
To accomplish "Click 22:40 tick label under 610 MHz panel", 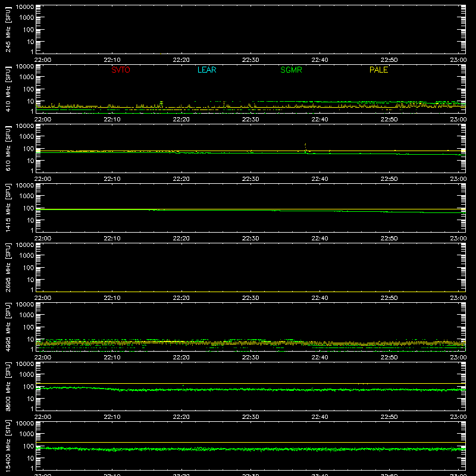I will (x=320, y=179).
